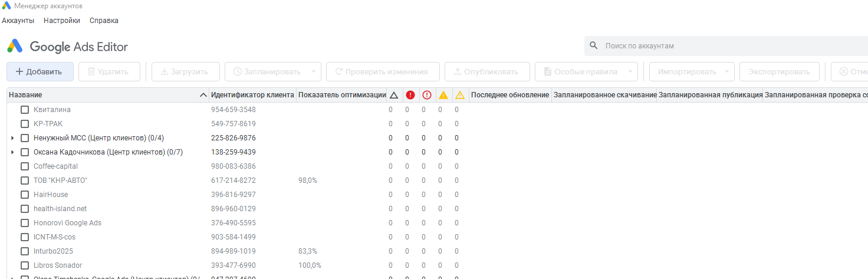Click the search magnifier icon
Screen dimensions: 868x279
594,46
